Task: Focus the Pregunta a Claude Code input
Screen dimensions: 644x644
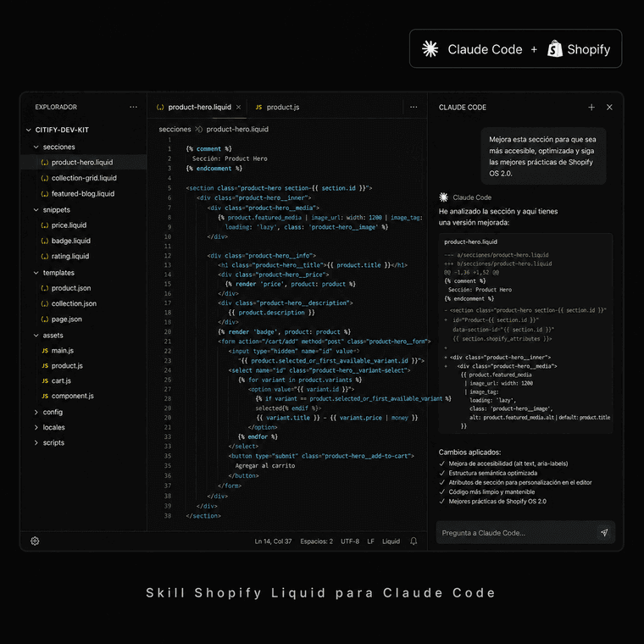Action: [x=525, y=533]
